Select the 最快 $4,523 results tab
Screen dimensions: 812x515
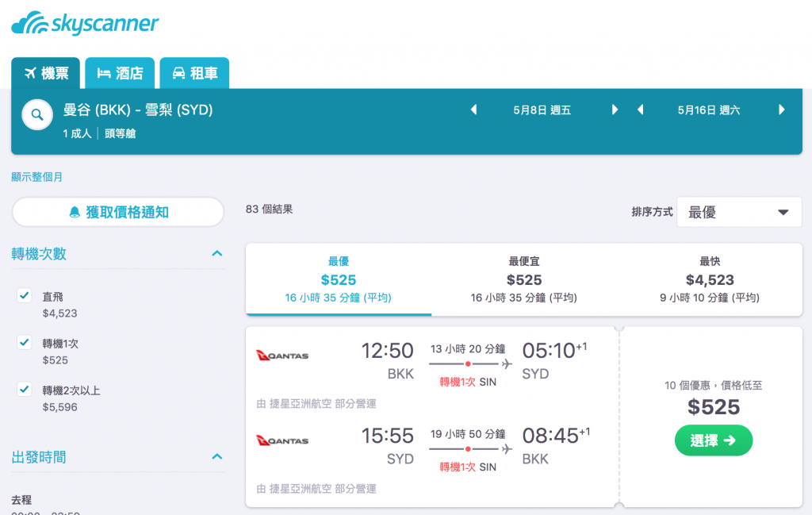tap(710, 279)
